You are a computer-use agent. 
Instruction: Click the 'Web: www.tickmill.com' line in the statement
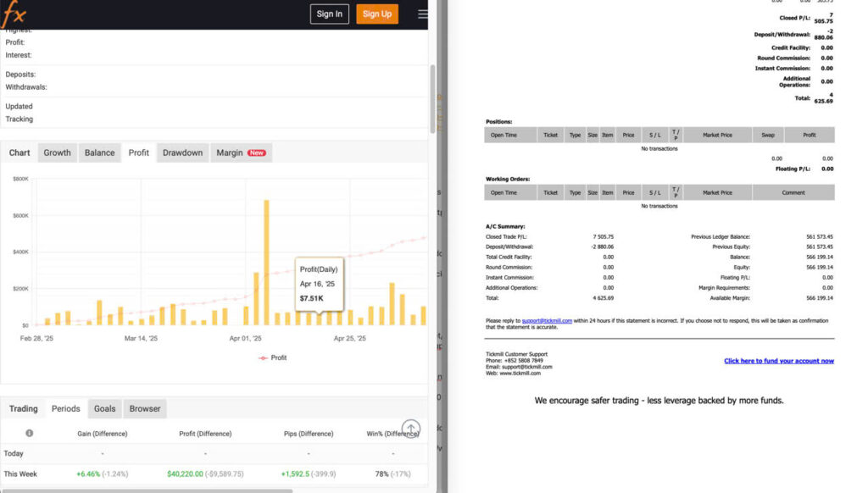click(x=513, y=374)
